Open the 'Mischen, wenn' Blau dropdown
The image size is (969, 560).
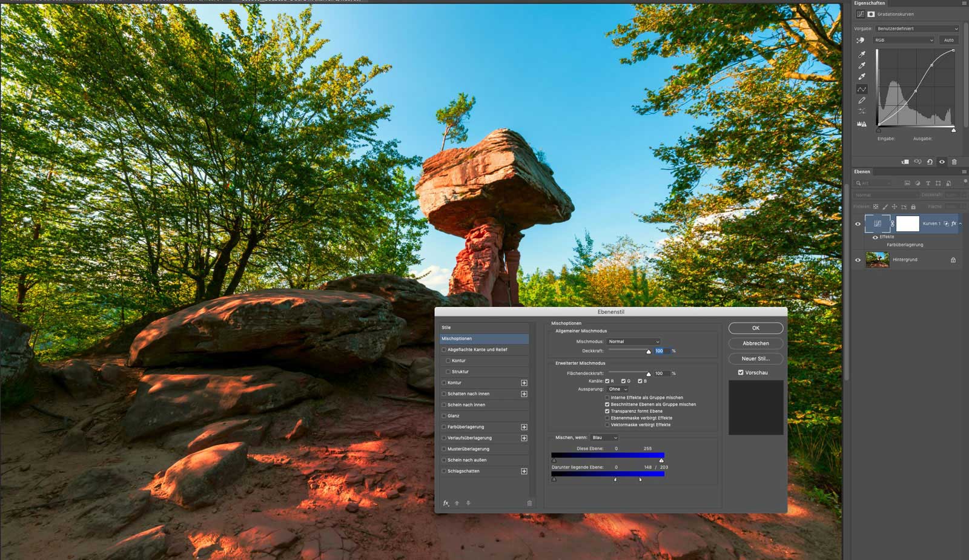(x=604, y=438)
